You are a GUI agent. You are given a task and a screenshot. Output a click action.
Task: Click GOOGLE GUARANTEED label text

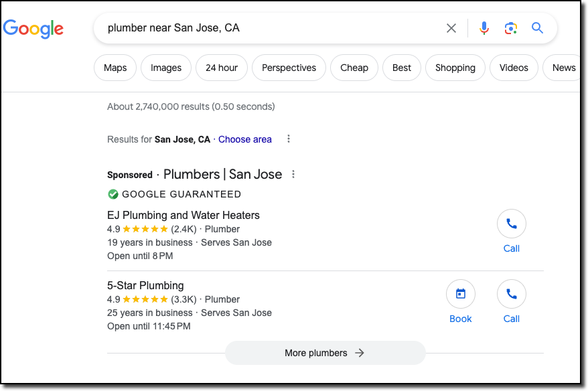pyautogui.click(x=181, y=194)
